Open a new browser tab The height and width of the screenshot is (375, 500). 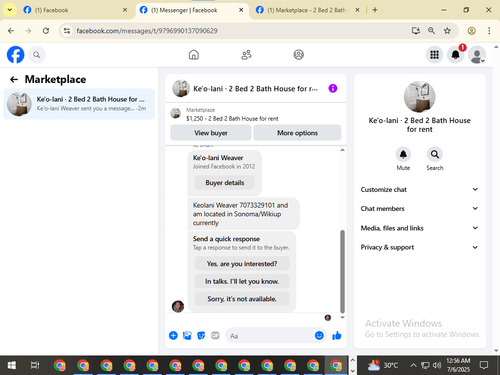point(375,10)
